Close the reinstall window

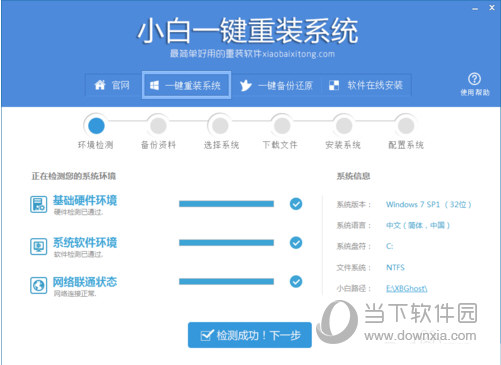coord(492,8)
